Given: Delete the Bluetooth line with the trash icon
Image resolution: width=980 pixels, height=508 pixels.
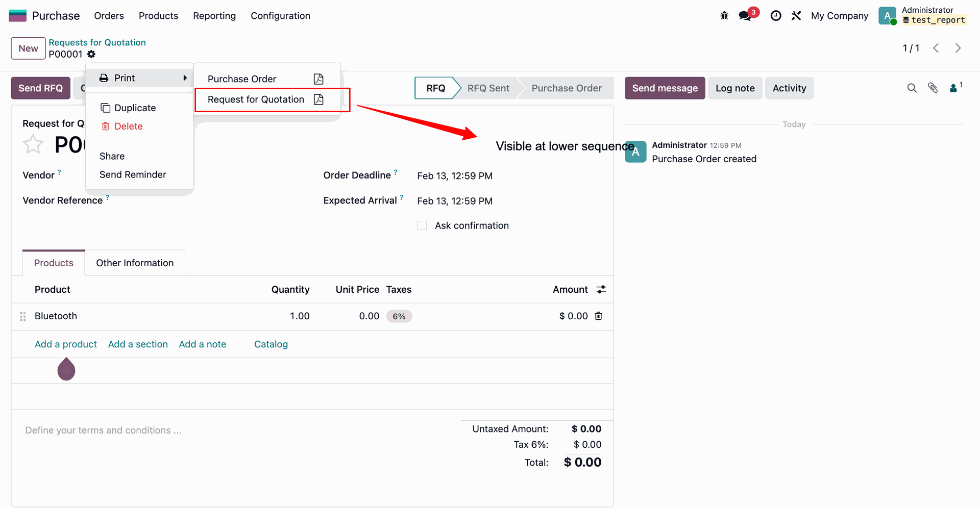Looking at the screenshot, I should [x=599, y=316].
